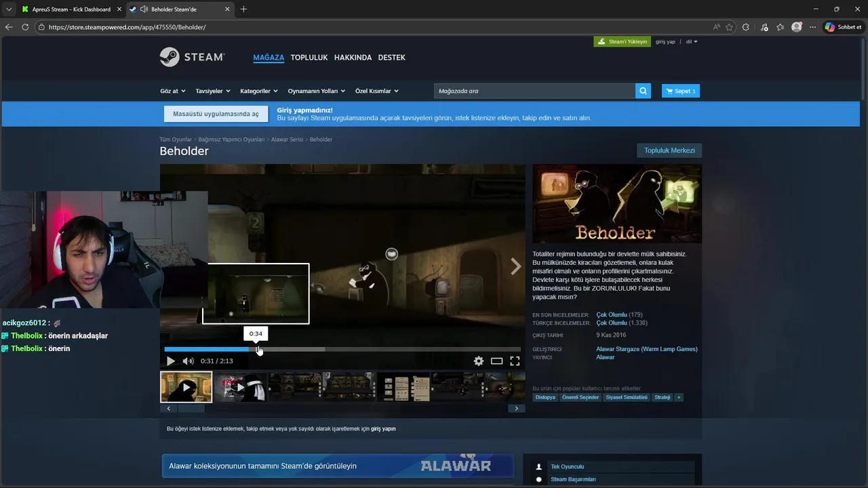Click giriş yapın link below media
This screenshot has height=488, width=868.
click(383, 428)
